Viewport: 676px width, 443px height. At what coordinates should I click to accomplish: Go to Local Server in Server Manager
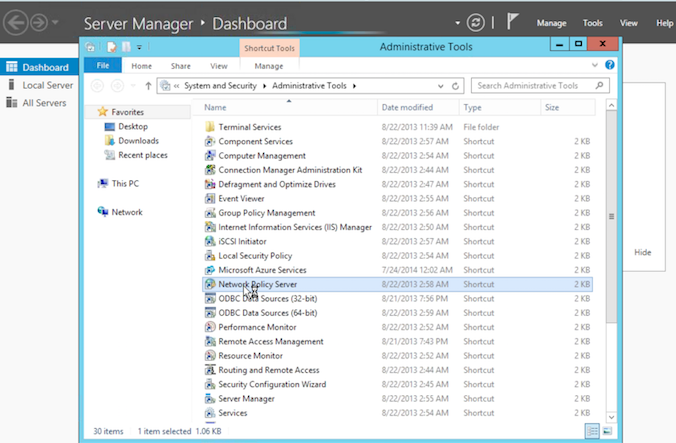[40, 85]
